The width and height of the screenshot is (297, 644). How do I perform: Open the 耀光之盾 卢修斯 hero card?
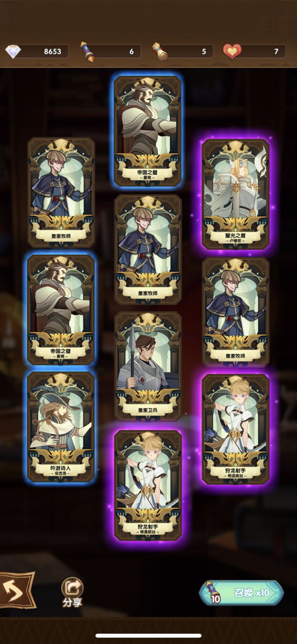click(236, 194)
